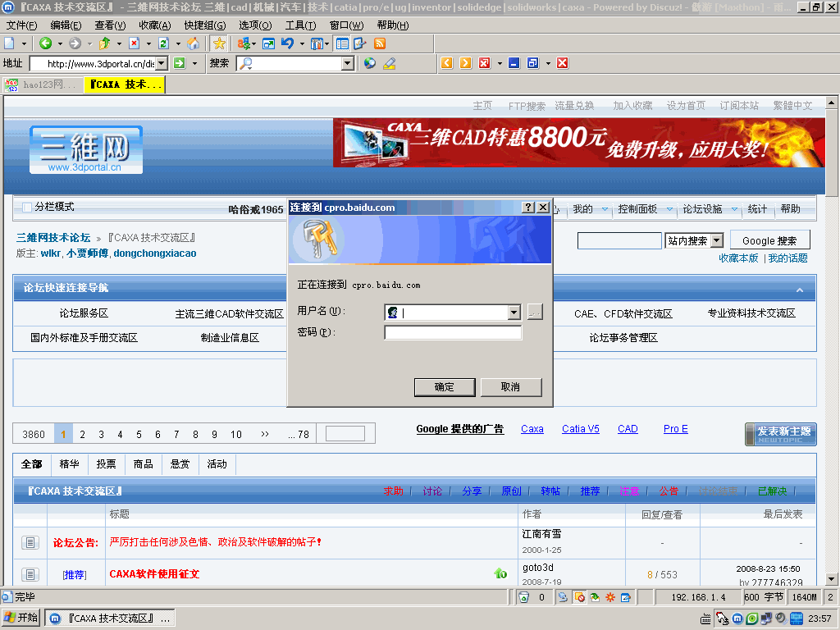This screenshot has height=630, width=840.
Task: Click the network computers tray icon
Action: 767,619
